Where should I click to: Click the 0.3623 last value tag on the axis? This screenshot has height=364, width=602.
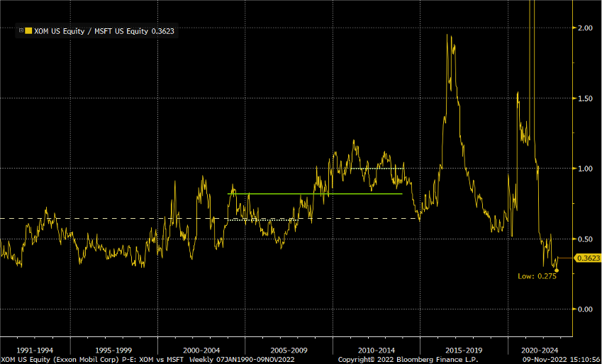(587, 258)
